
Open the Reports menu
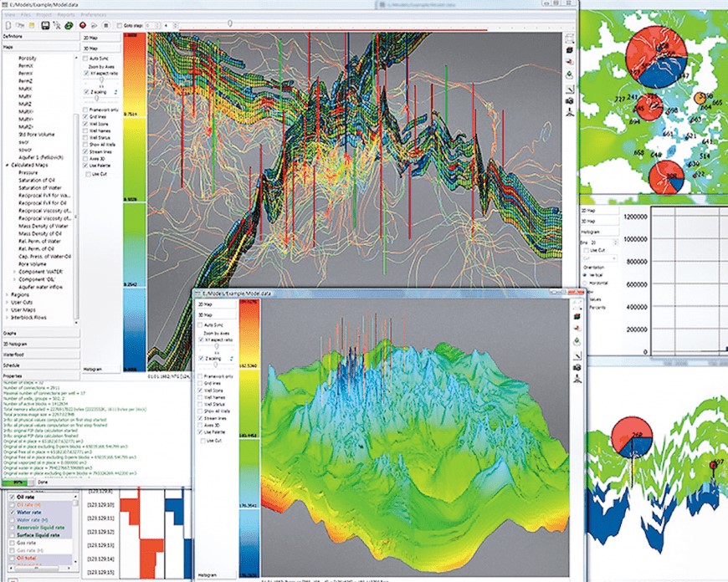(63, 15)
